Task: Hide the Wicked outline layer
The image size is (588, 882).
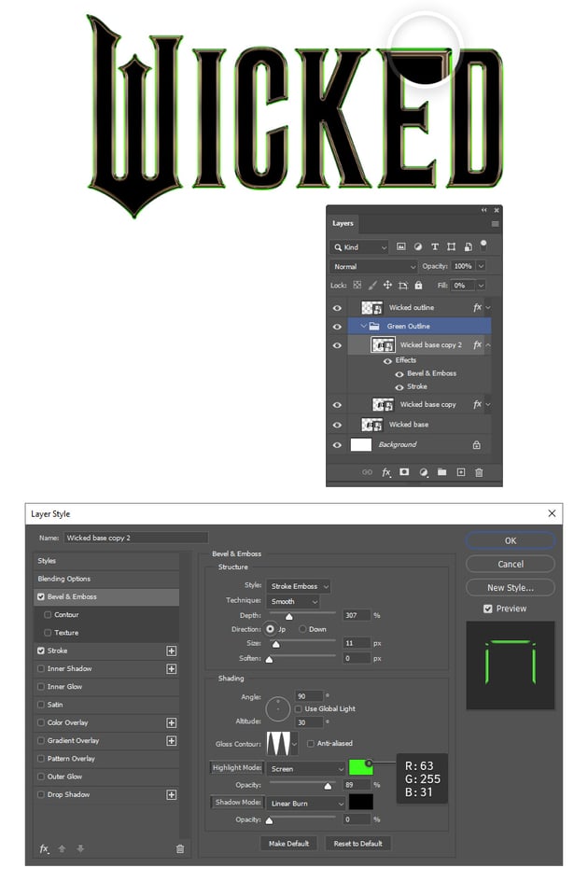Action: click(x=337, y=308)
